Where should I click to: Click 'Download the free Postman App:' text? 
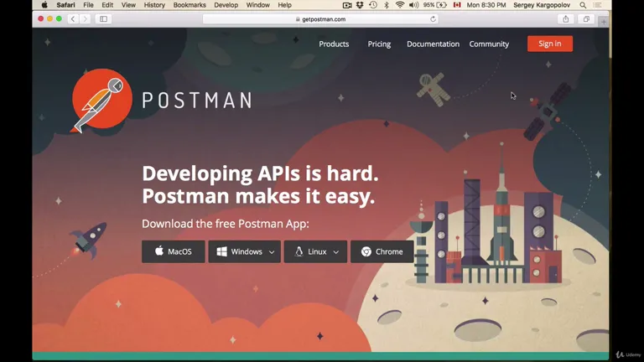pos(226,224)
